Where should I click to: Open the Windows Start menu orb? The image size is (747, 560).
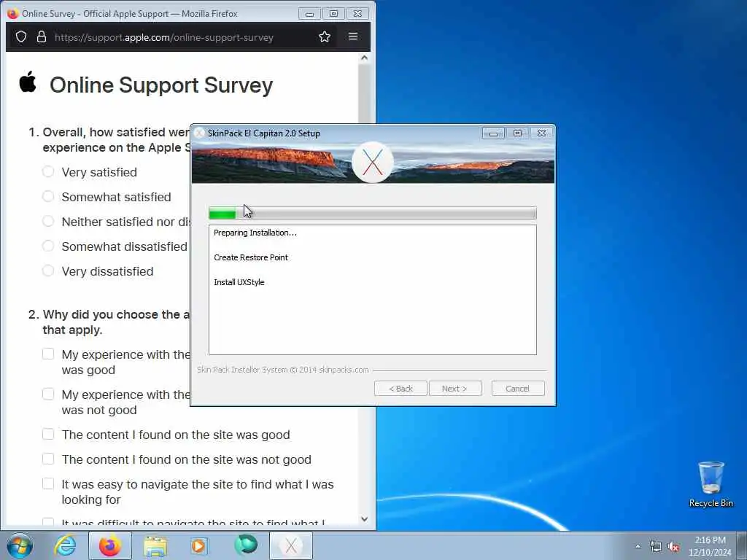pos(20,545)
